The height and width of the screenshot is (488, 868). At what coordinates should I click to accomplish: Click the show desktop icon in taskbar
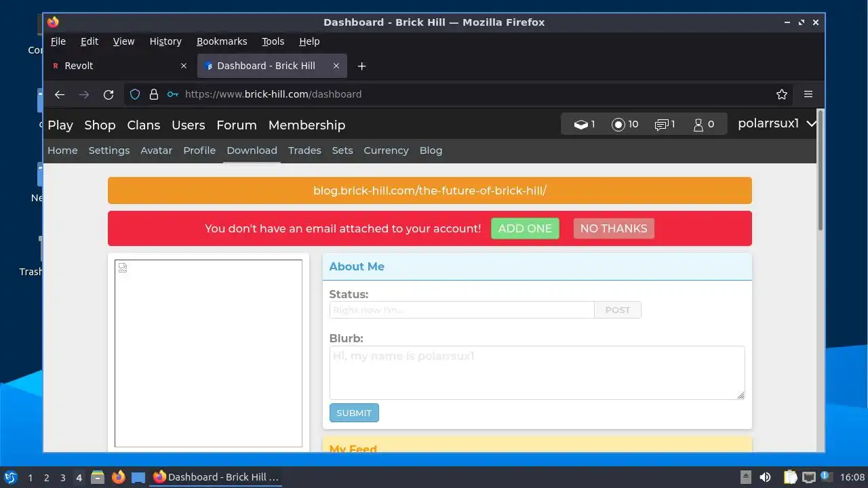pos(138,477)
